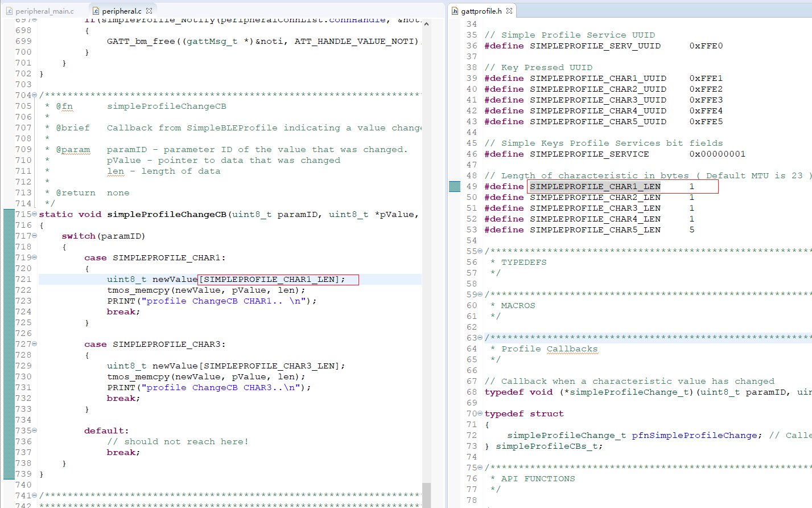Click simpleProfileCBs_t on line 73
The width and height of the screenshot is (812, 508).
point(546,446)
